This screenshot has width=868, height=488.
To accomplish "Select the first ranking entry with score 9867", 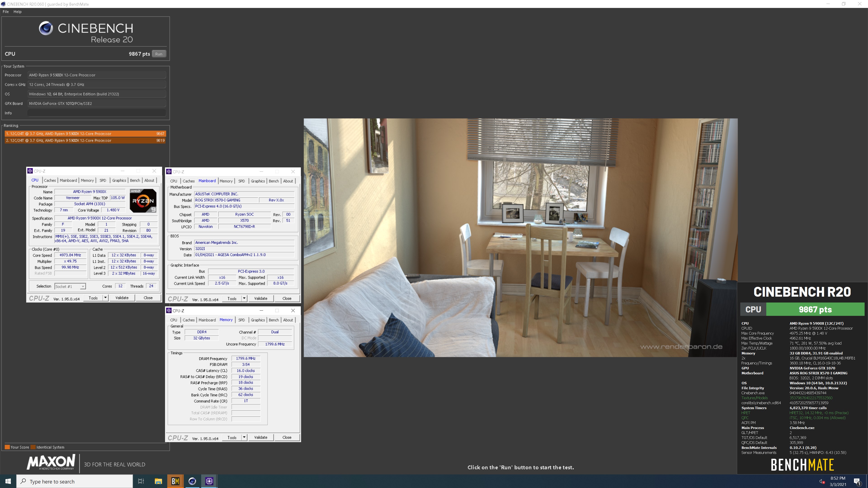I will tap(85, 134).
